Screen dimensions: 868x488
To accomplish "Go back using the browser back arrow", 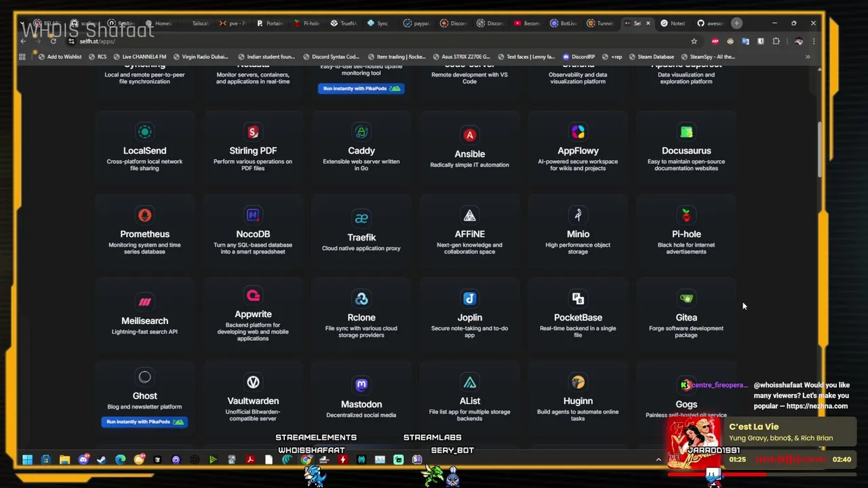I will (x=23, y=41).
